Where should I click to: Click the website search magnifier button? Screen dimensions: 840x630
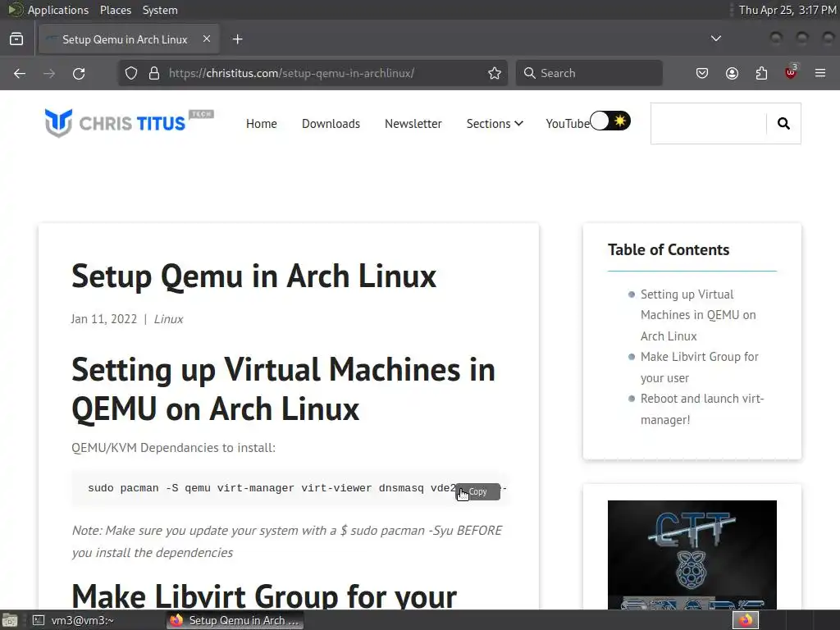pyautogui.click(x=783, y=124)
